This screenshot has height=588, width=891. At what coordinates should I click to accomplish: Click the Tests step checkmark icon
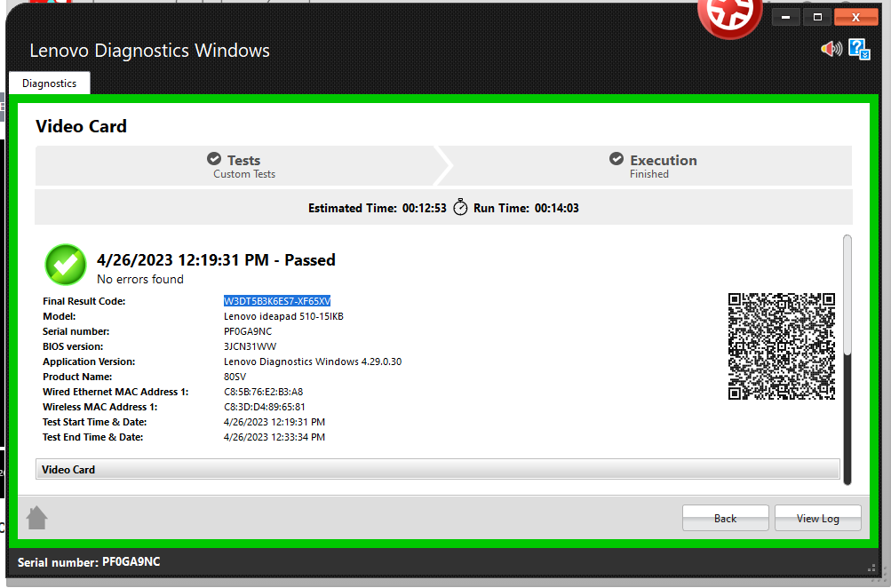coord(214,158)
